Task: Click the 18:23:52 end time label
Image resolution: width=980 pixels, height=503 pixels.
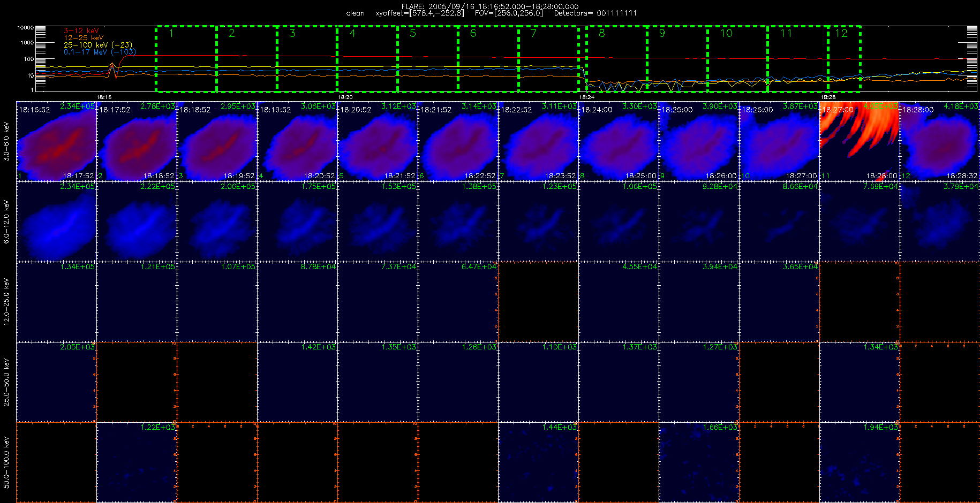Action: (560, 176)
